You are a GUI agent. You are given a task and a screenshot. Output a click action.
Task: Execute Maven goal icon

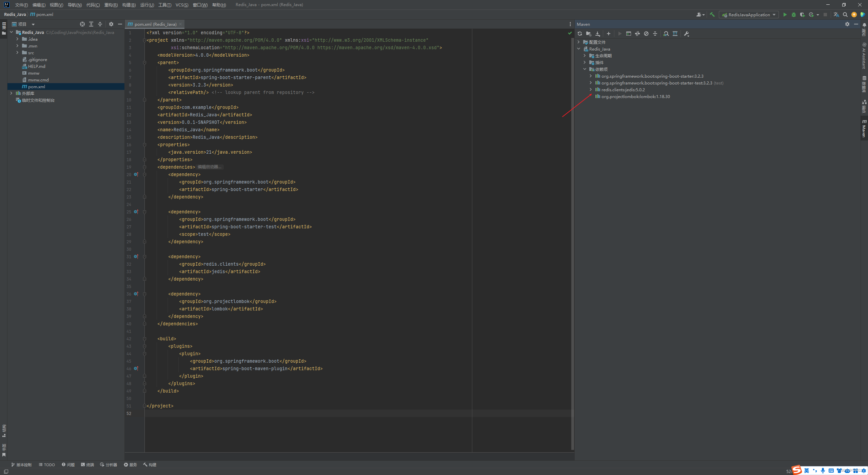628,34
